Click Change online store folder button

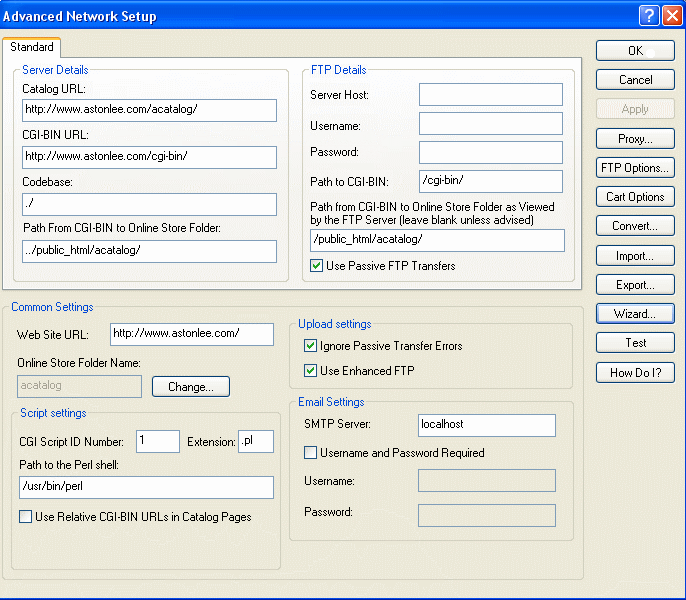(x=190, y=387)
